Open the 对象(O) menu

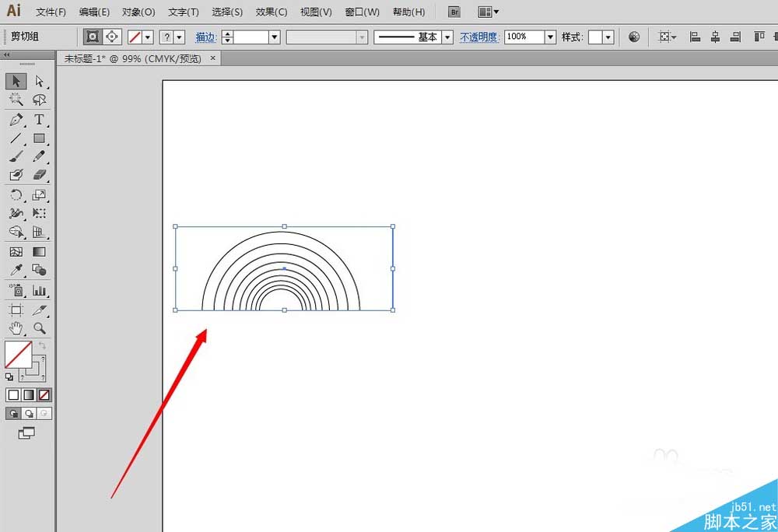138,12
